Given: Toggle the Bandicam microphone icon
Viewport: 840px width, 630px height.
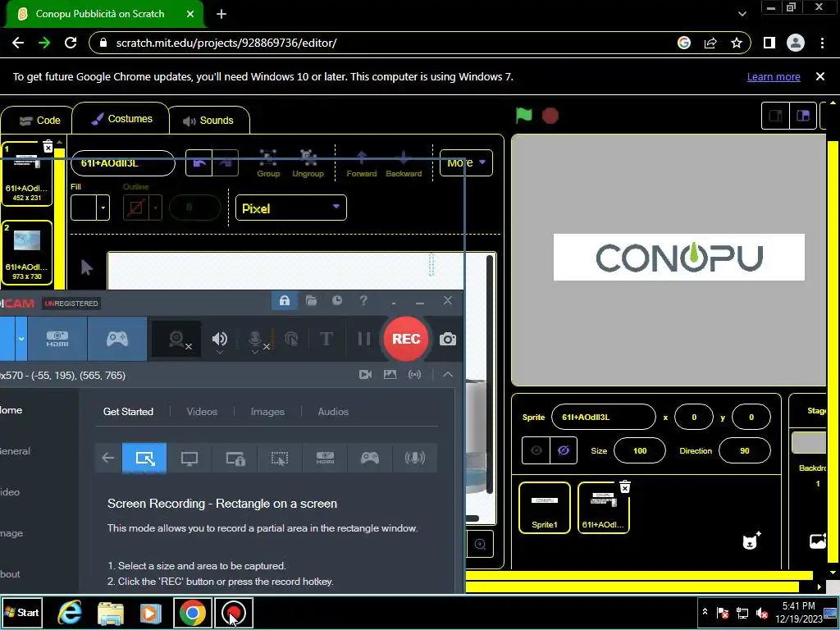Looking at the screenshot, I should (x=256, y=339).
